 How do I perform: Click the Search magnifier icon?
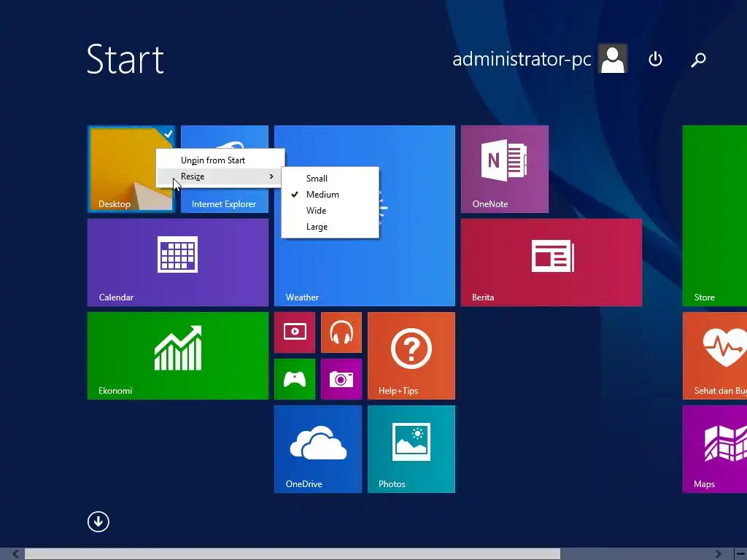coord(698,59)
